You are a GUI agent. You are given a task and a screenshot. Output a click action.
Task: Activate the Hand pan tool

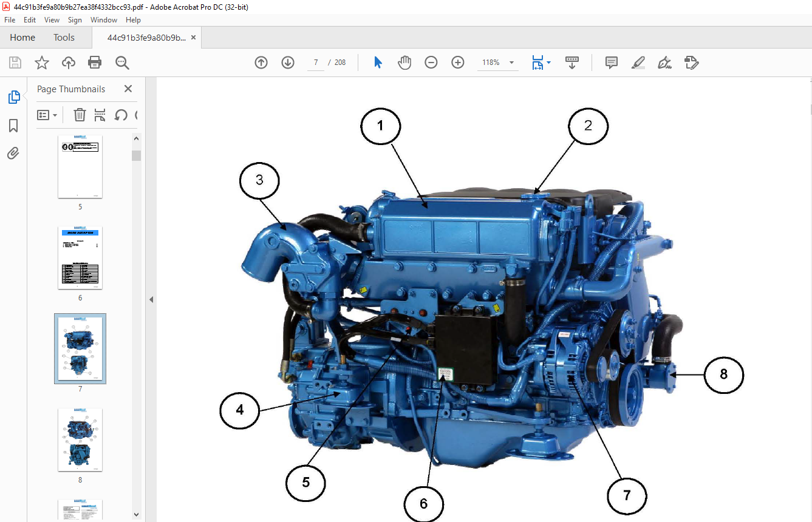click(404, 63)
